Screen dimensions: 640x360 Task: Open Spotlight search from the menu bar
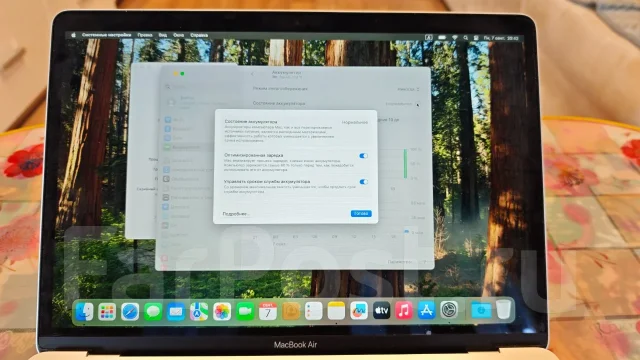click(x=466, y=38)
